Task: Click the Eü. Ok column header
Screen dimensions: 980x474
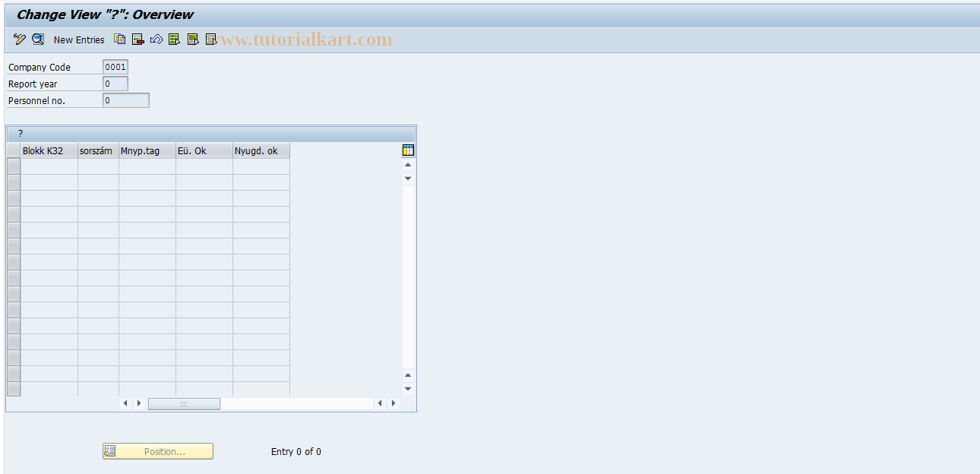Action: 204,150
